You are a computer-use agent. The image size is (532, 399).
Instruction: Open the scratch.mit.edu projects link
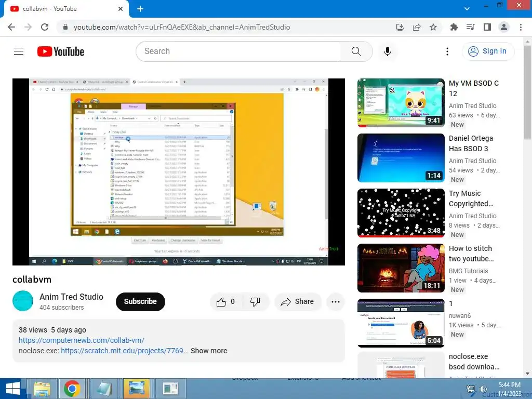pos(125,351)
